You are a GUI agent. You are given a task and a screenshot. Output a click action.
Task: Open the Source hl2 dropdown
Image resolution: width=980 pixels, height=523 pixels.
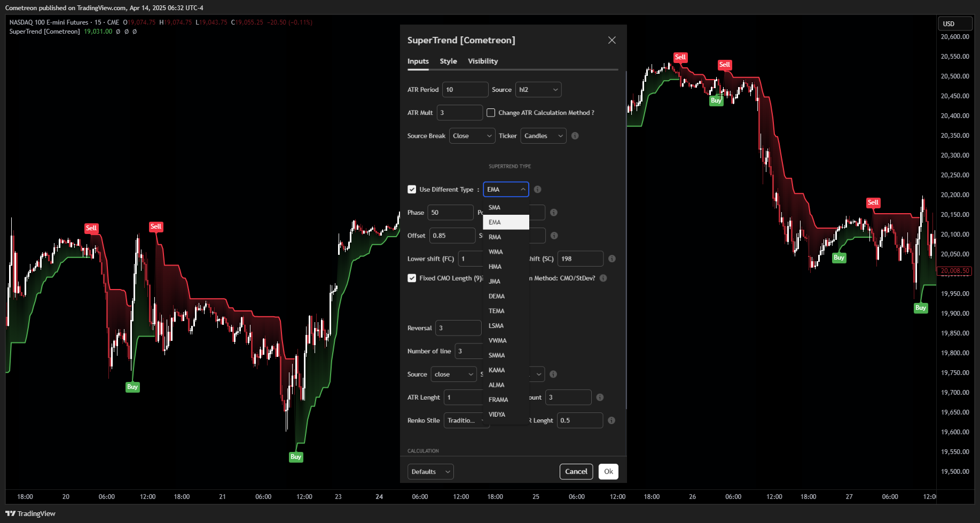coord(538,90)
